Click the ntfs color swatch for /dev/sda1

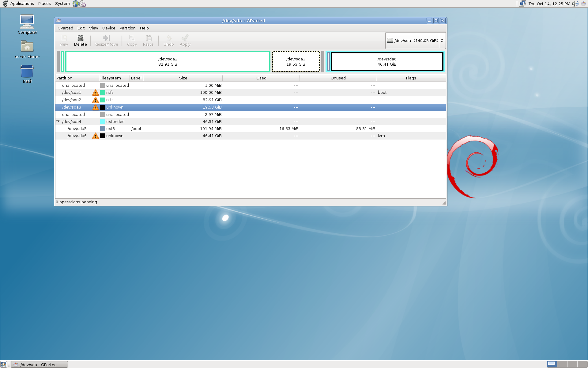103,93
